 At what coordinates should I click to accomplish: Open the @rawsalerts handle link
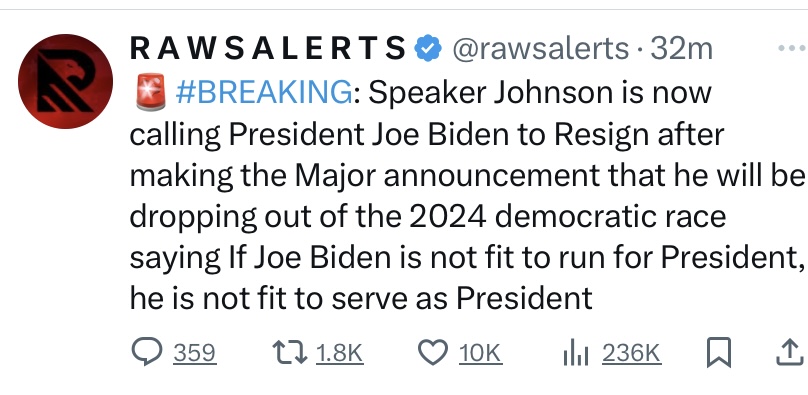(541, 49)
